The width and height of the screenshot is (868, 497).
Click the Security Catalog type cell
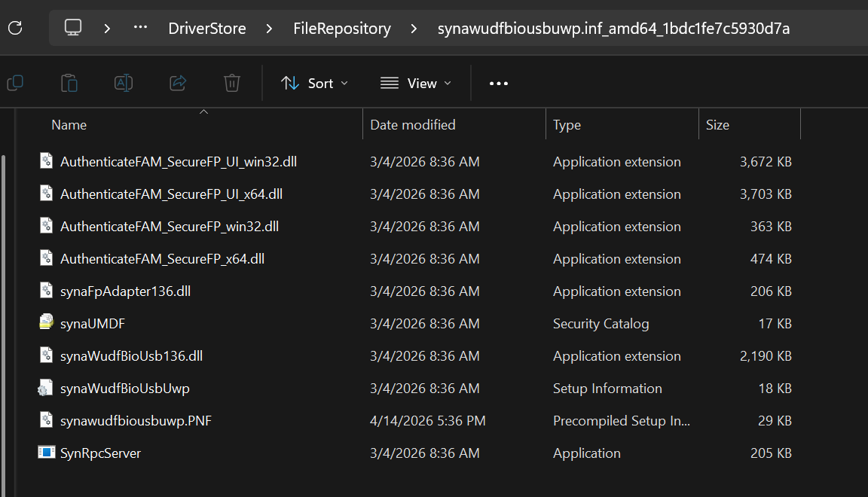[x=601, y=324]
